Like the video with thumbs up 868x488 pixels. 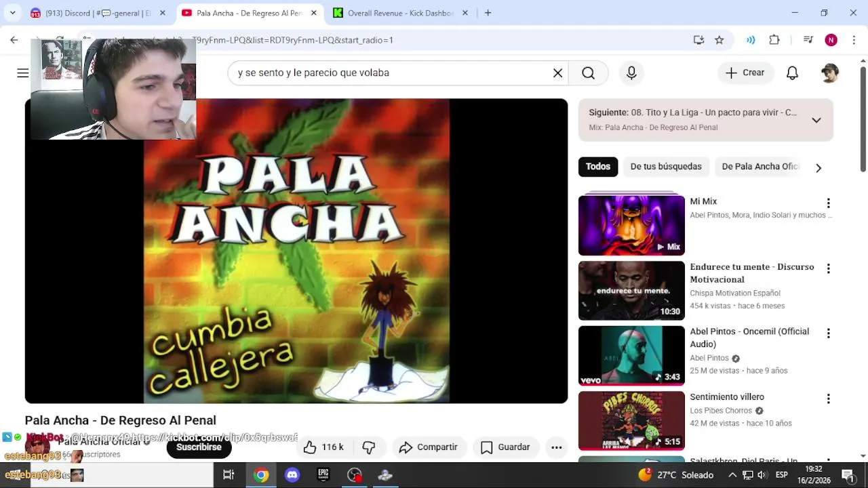(323, 447)
